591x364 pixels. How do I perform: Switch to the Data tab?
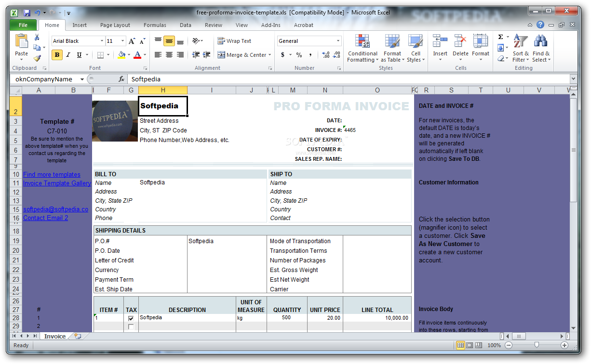coord(186,25)
